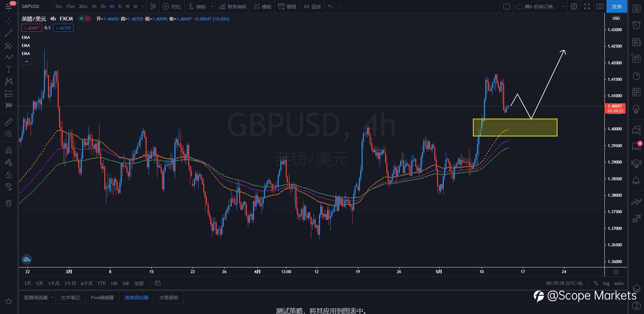The width and height of the screenshot is (644, 314).
Task: Open the Indicators (指标) dialog
Action: (197, 6)
